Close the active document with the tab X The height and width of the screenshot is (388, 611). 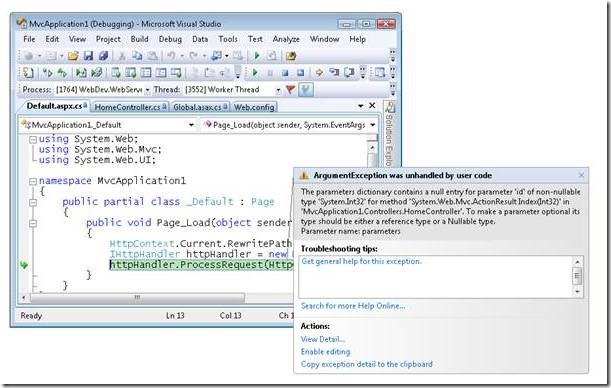372,106
